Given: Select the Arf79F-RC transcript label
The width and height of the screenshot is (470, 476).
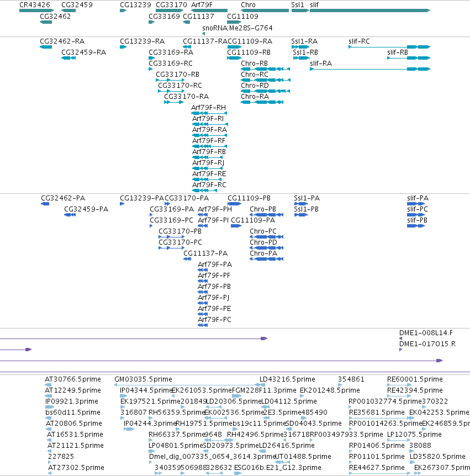Looking at the screenshot, I should 209,185.
